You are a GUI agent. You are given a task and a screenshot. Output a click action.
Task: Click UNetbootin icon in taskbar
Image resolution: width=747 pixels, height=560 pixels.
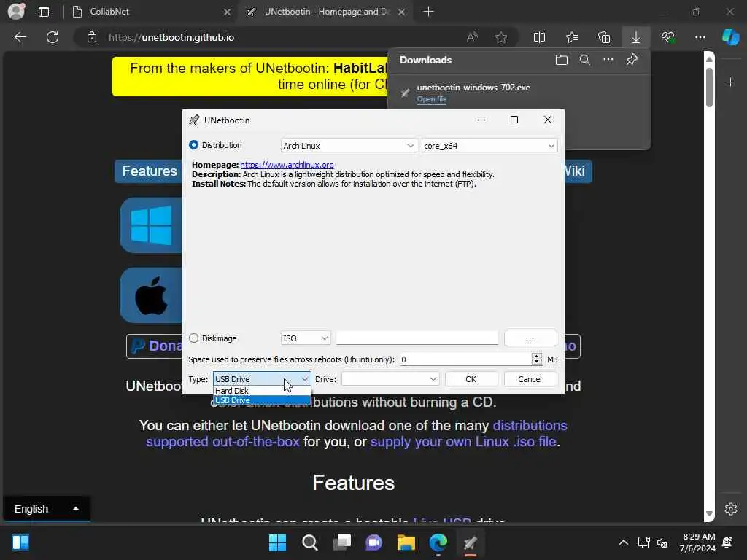pos(471,542)
